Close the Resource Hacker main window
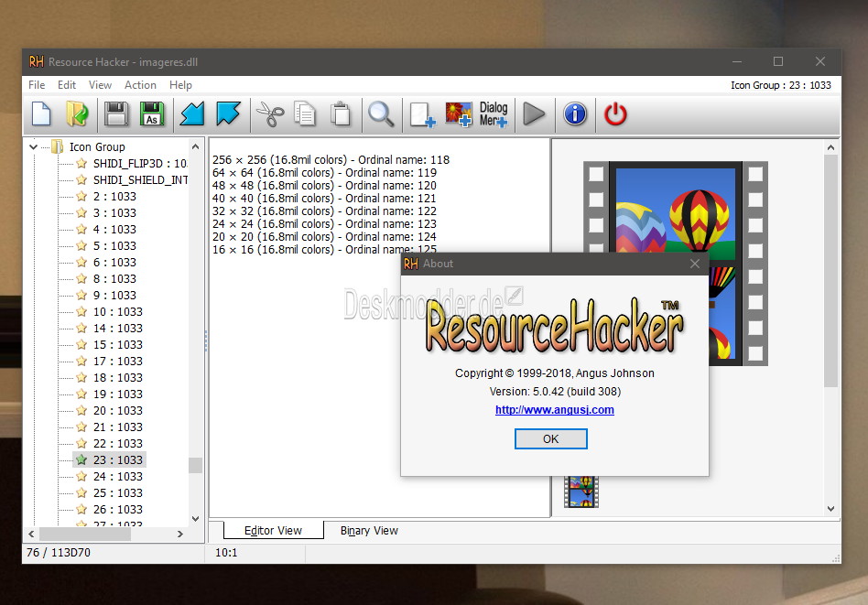The height and width of the screenshot is (605, 868). (820, 61)
